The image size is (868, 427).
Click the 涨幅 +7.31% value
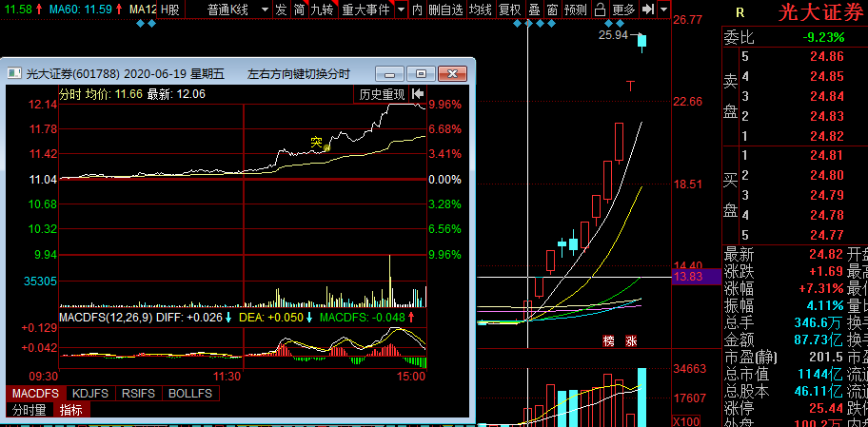[x=821, y=288]
